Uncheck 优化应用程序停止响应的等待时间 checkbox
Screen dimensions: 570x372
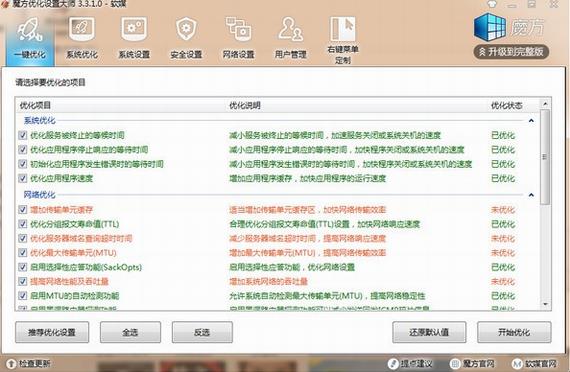click(23, 150)
